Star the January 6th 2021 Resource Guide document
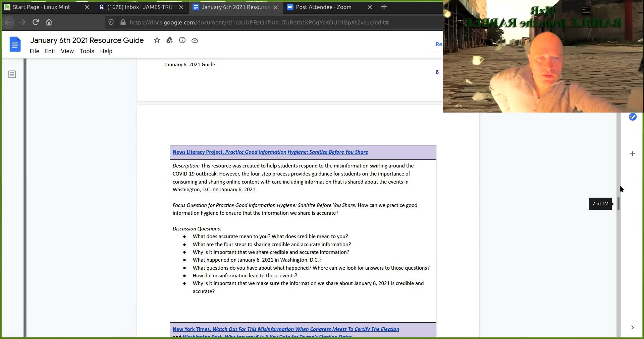This screenshot has width=644, height=339. (x=157, y=41)
